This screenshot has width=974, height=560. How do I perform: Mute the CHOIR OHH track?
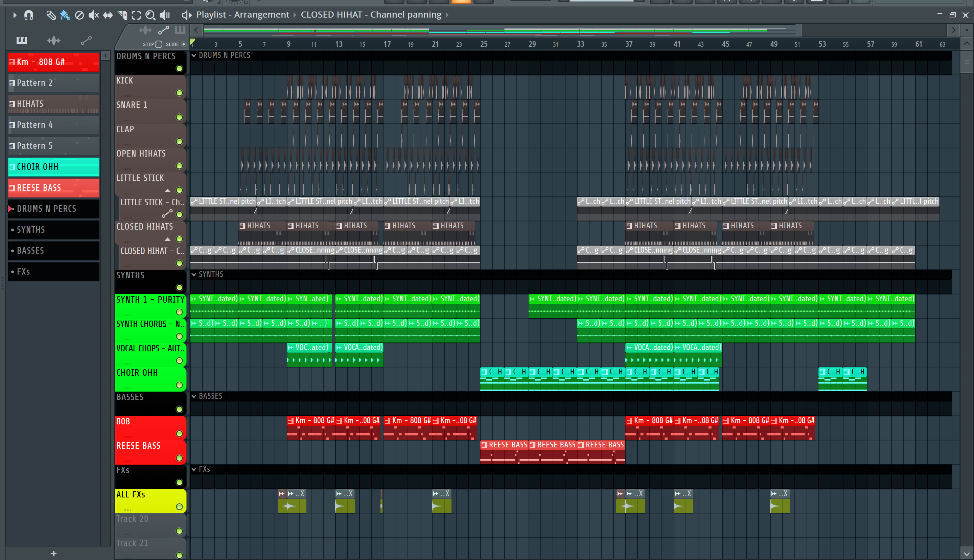point(179,385)
